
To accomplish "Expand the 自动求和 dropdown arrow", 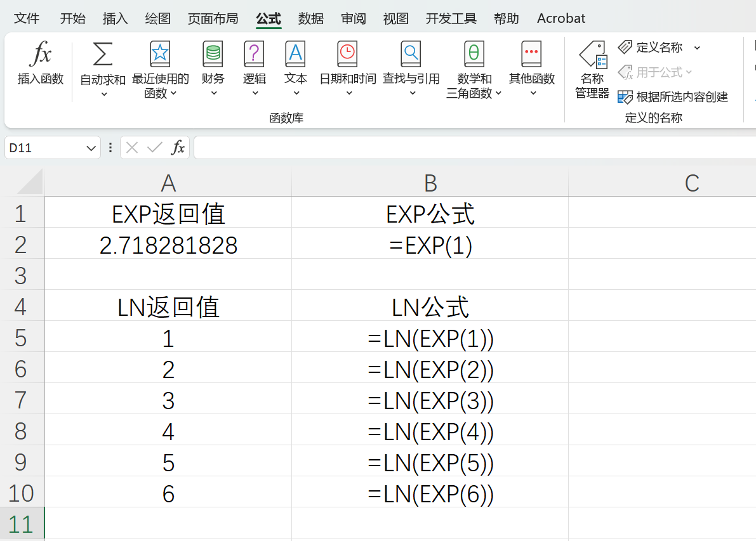I will (104, 95).
